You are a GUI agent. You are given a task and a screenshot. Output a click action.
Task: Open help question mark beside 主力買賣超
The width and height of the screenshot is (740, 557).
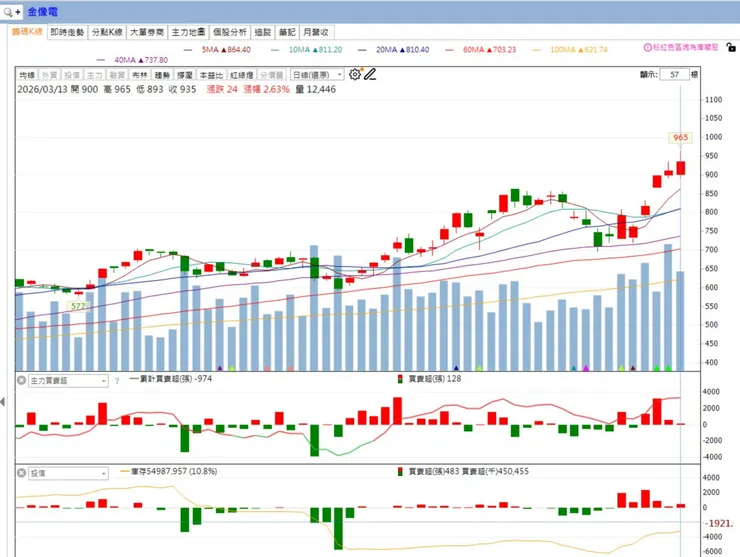(117, 381)
